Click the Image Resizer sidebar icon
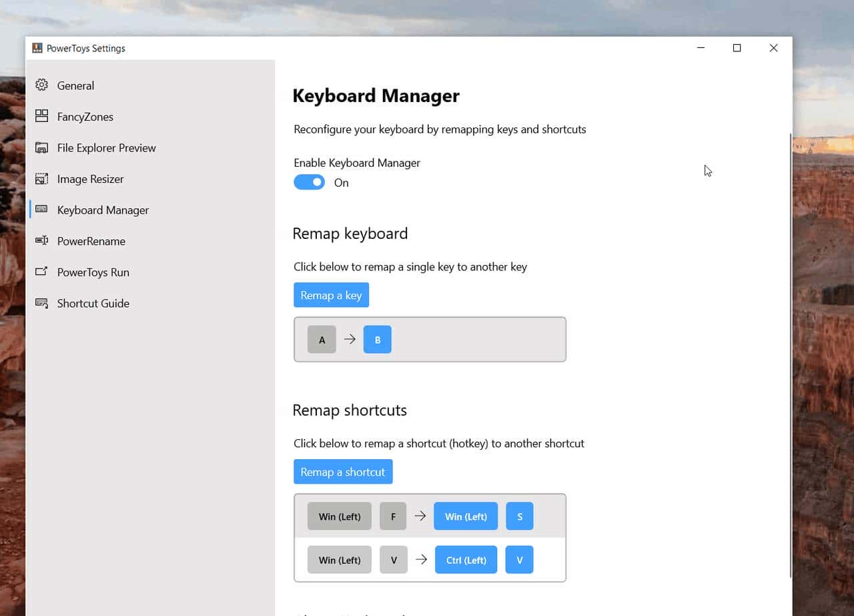This screenshot has height=616, width=854. tap(41, 179)
